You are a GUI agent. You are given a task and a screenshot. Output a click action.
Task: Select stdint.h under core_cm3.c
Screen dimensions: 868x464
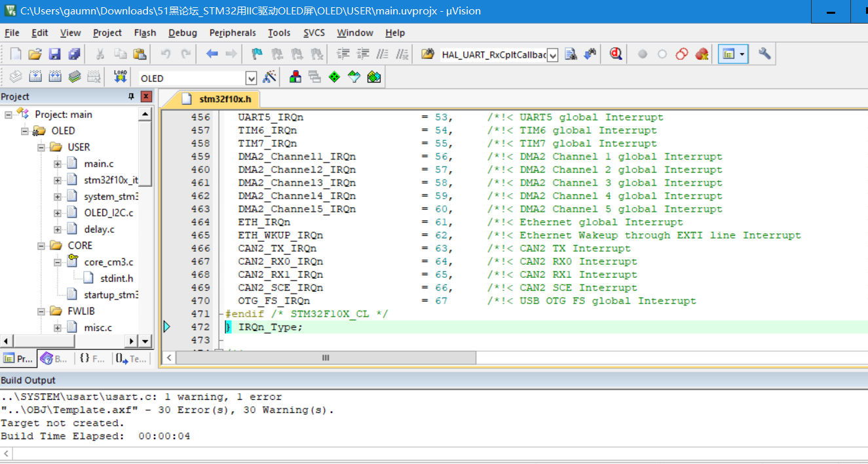(117, 279)
